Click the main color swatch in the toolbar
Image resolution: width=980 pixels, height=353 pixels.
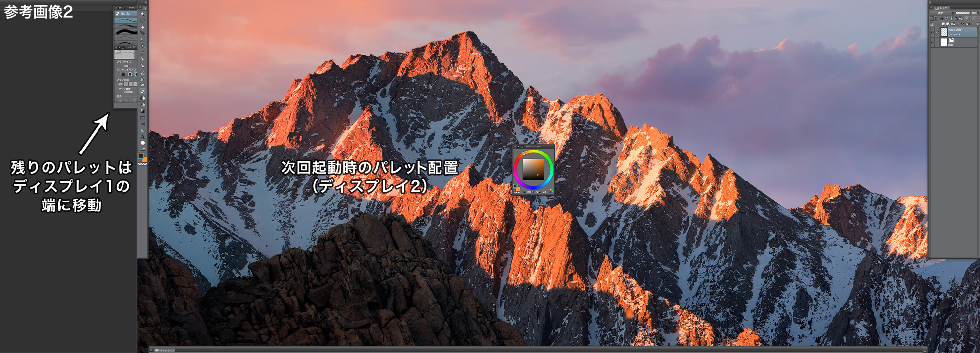141,156
